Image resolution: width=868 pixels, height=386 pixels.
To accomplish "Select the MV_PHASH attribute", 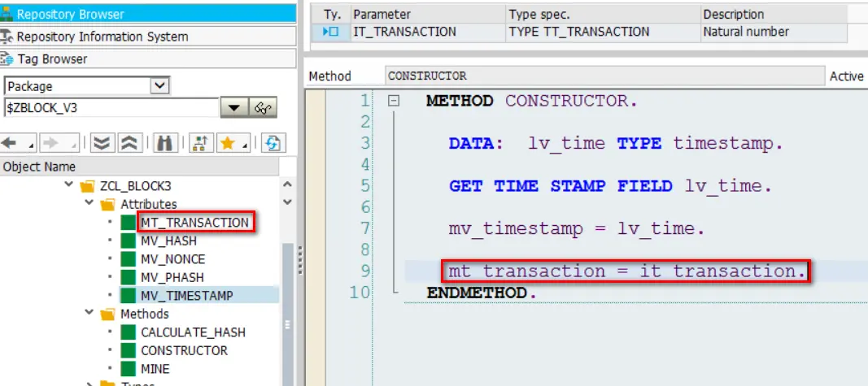I will coord(172,277).
